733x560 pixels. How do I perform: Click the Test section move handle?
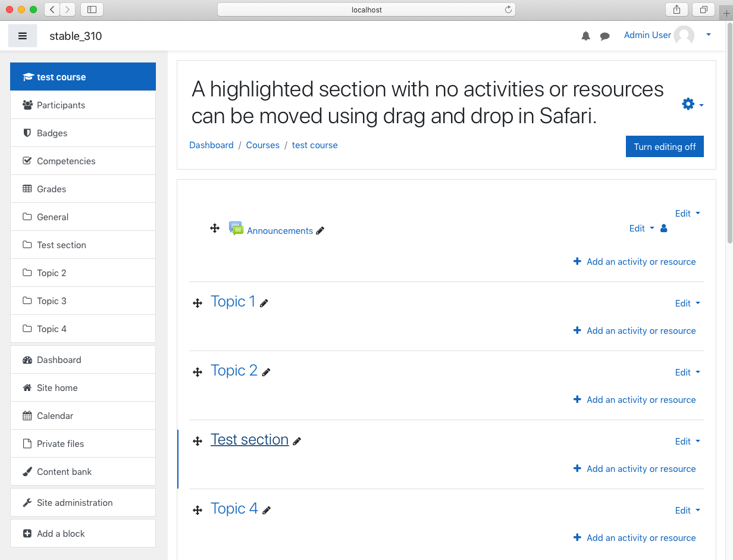coord(198,442)
